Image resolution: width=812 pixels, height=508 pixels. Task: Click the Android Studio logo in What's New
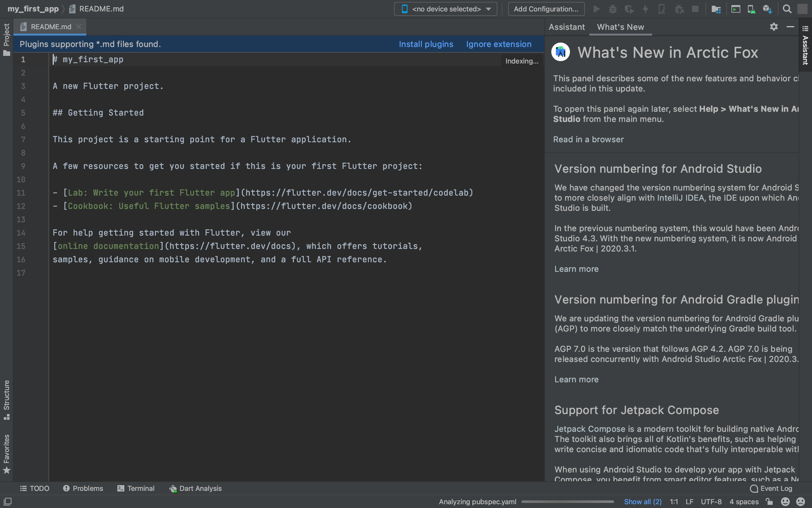pos(560,52)
